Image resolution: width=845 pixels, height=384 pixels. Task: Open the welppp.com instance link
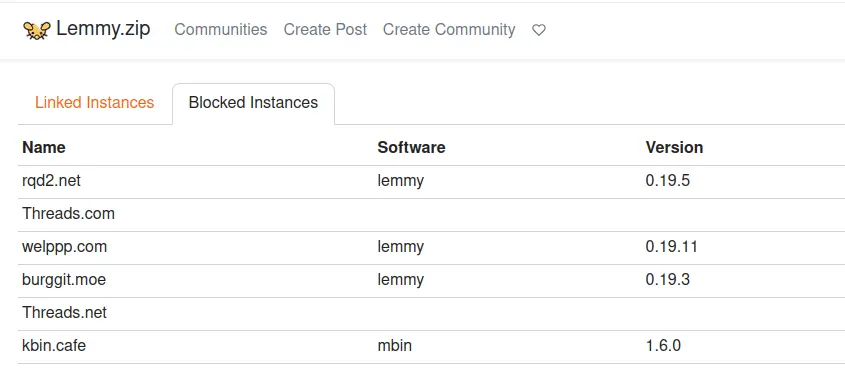65,247
